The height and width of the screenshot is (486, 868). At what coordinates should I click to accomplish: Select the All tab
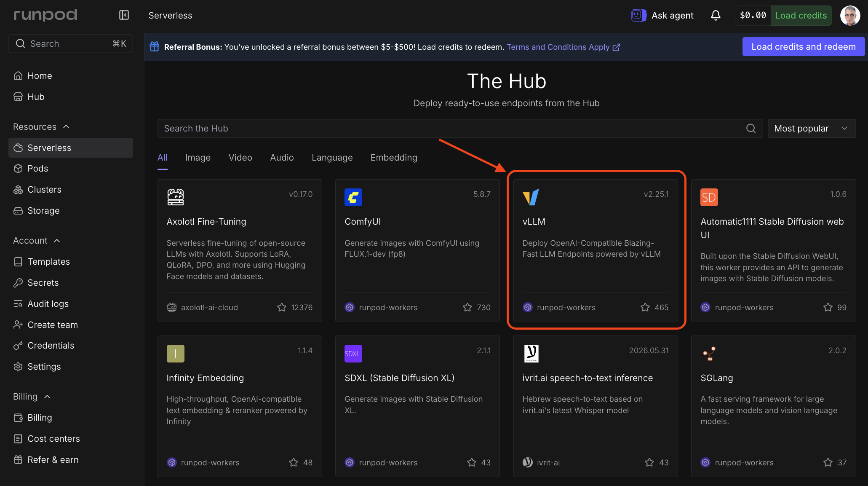tap(162, 158)
